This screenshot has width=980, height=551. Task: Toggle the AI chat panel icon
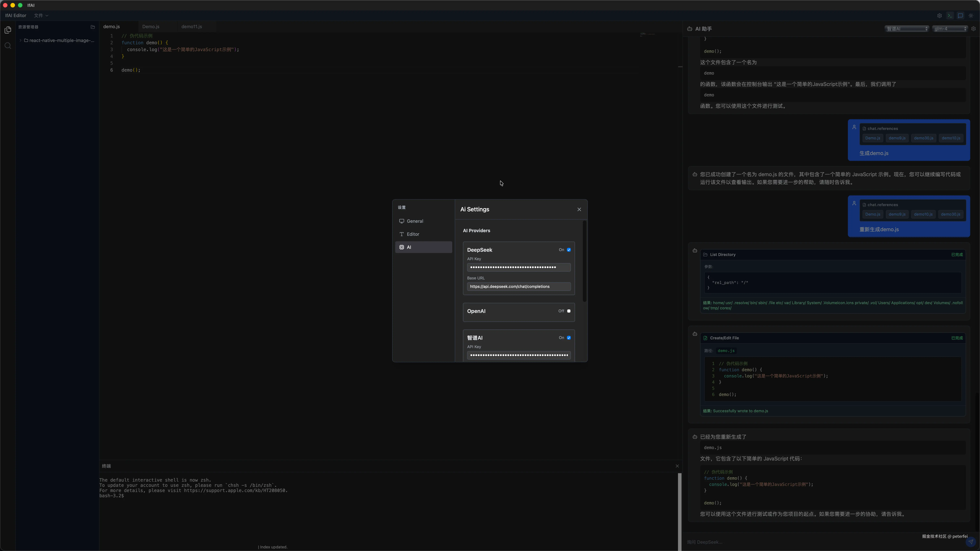click(961, 16)
